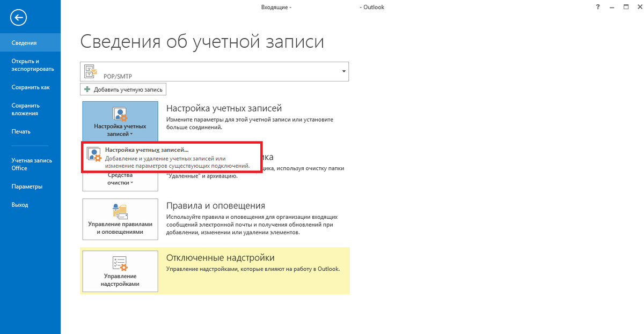Open Печать from the sidebar
Image resolution: width=644 pixels, height=334 pixels.
pos(20,131)
